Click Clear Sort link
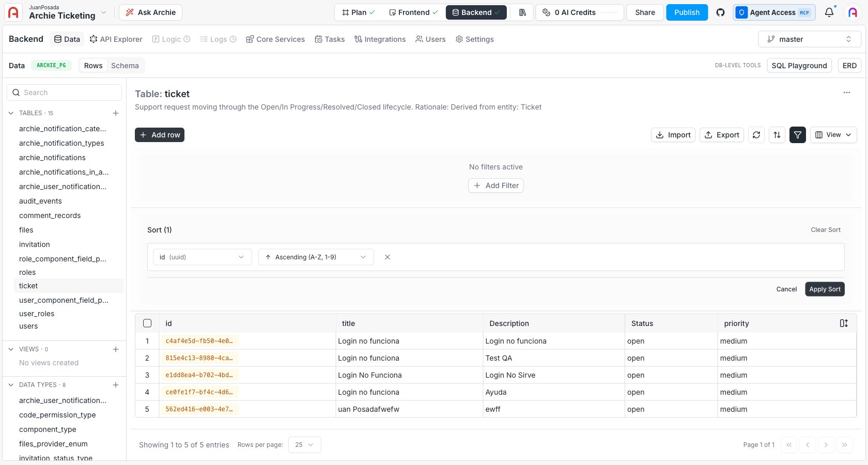 [x=826, y=230]
